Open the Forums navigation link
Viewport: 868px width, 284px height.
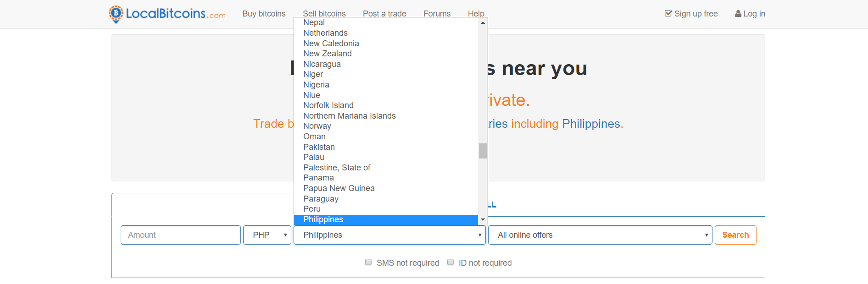click(437, 14)
